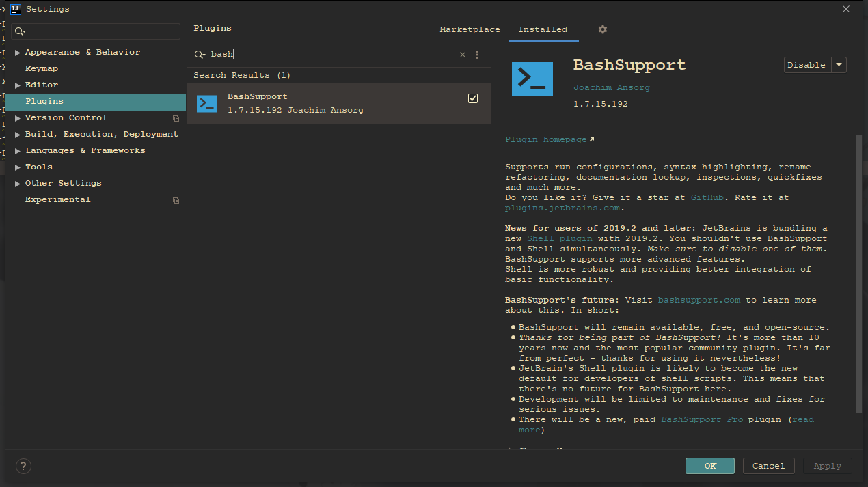
Task: Select Plugins in settings tree
Action: click(95, 101)
